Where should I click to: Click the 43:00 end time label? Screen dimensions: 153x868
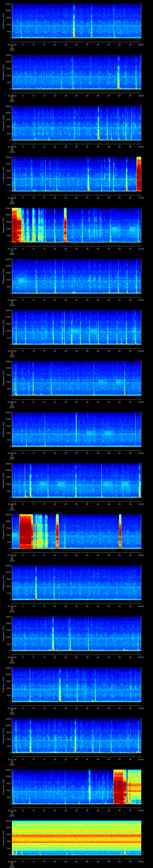pyautogui.click(x=141, y=300)
